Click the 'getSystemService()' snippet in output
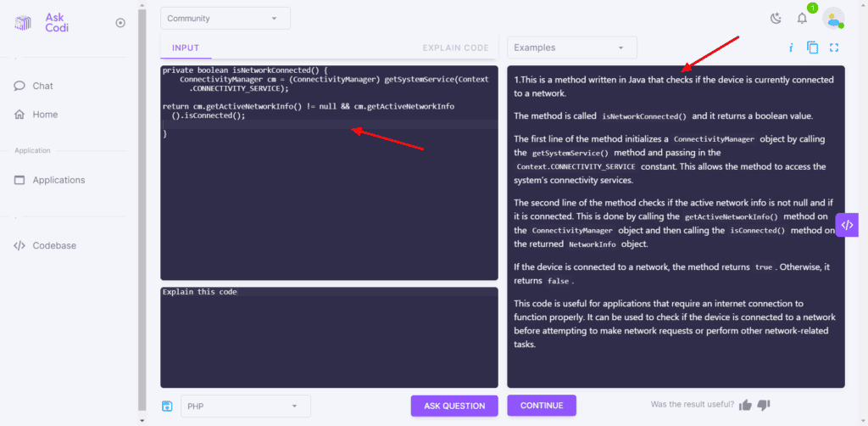 click(x=569, y=153)
